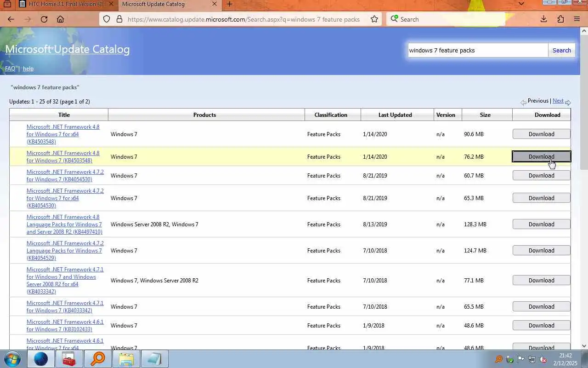Open the notepad-like taskbar icon
Image resolution: width=588 pixels, height=368 pixels.
155,359
